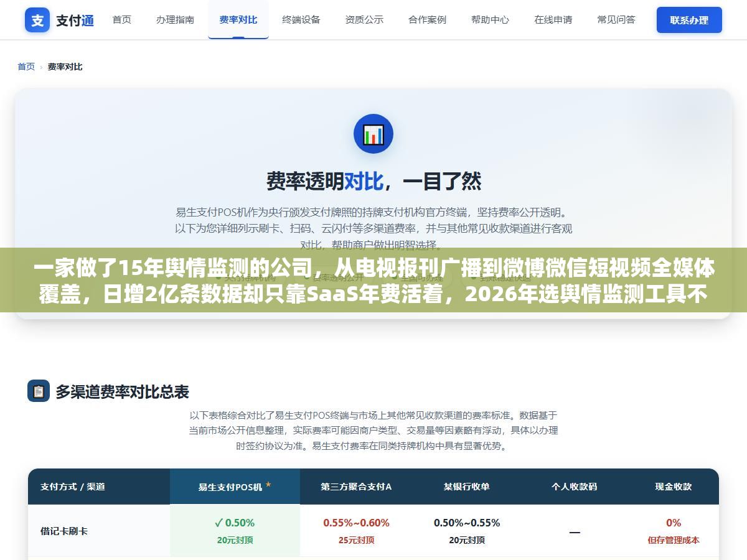Click the 支付方式 / 渠道 column header
Viewport: 747px width, 560px height.
(73, 487)
